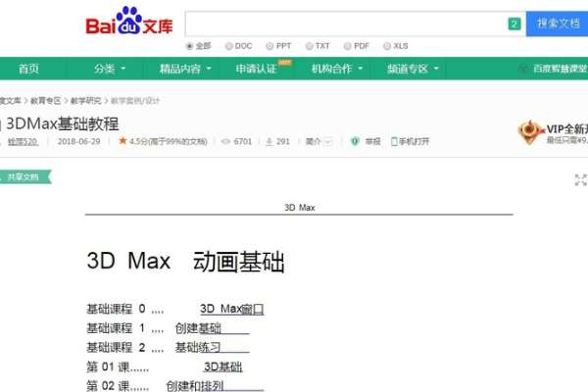
Task: Select the DOC radio button
Action: point(228,46)
